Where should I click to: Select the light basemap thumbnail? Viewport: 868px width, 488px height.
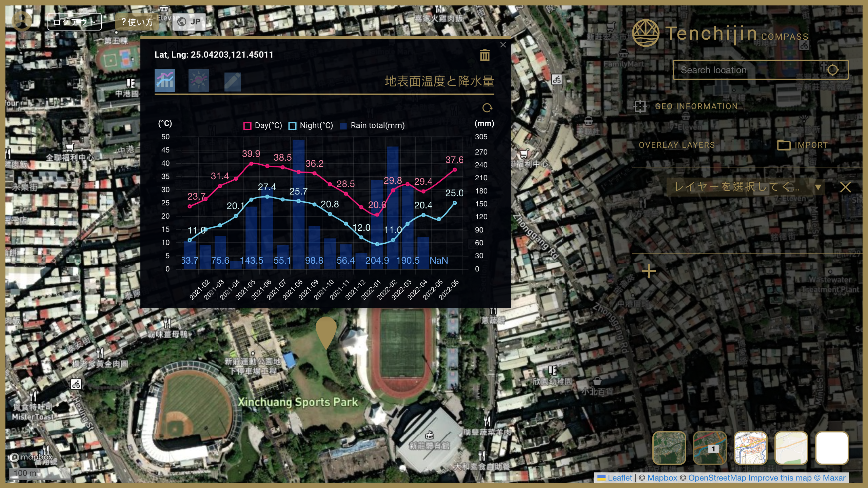click(791, 448)
